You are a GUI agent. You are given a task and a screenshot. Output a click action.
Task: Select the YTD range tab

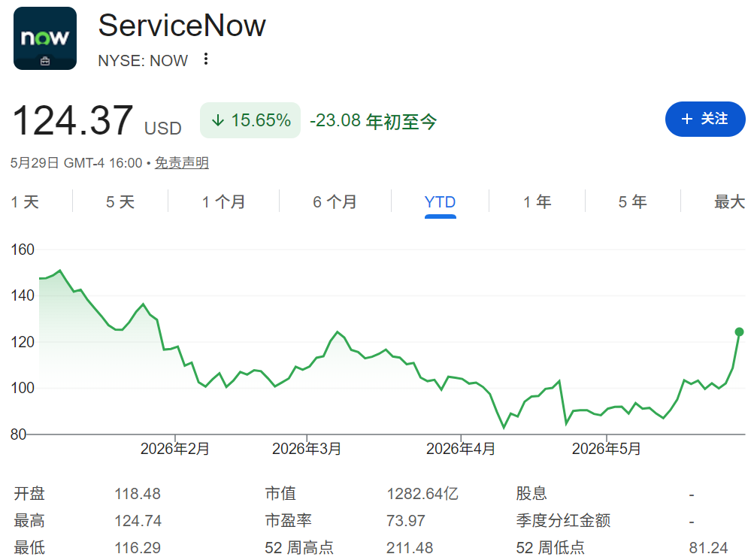[440, 202]
